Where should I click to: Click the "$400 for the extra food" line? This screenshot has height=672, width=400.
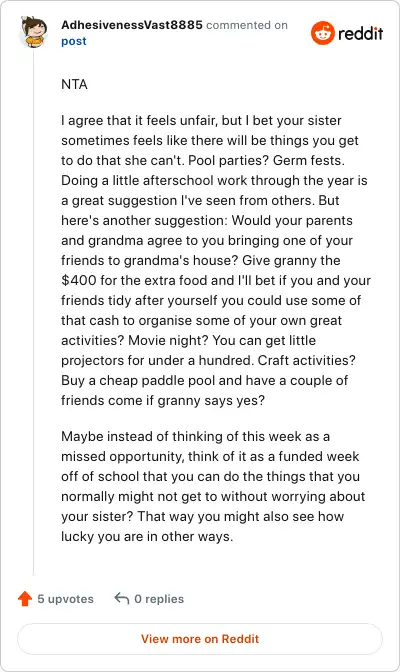click(x=216, y=280)
